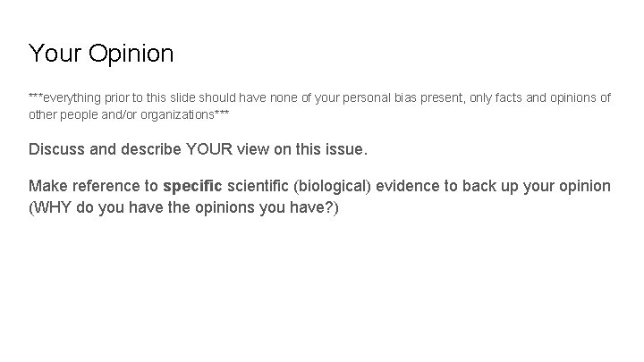Click the phrase 'Make reference to'
644x362 pixels.
[x=93, y=186]
